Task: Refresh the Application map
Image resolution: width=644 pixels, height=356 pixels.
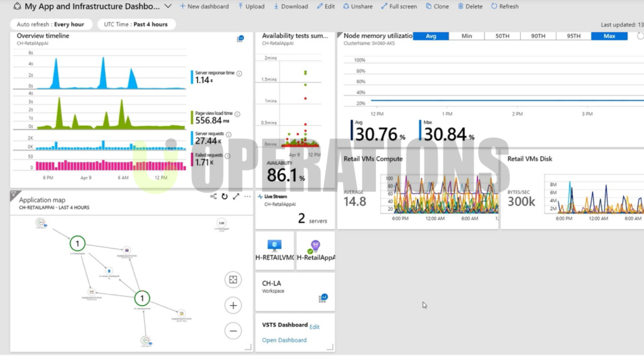Action: 225,197
